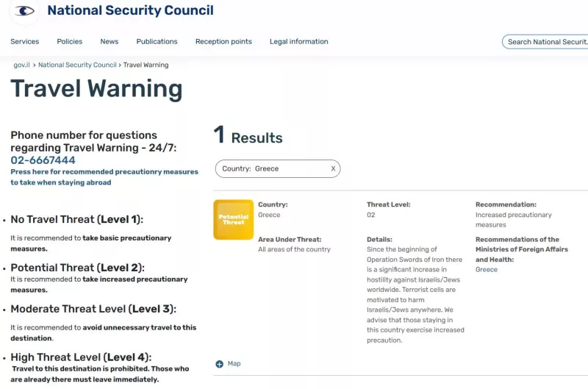Click the plus icon beside Map
Screen dimensions: 588x389
(219, 364)
